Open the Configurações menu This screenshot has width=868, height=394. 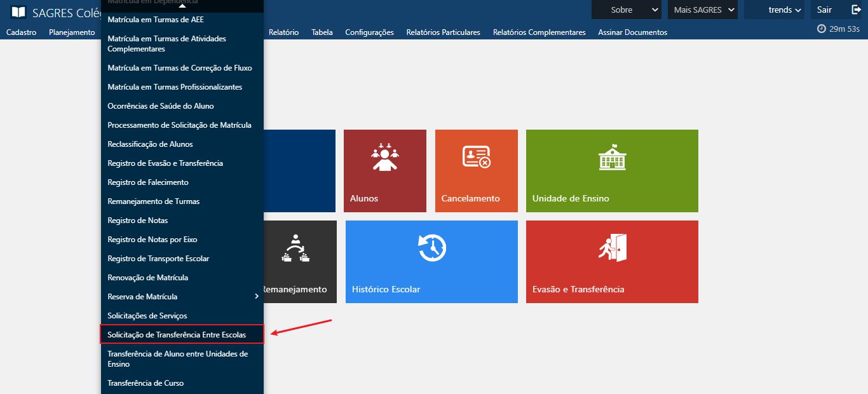point(369,32)
